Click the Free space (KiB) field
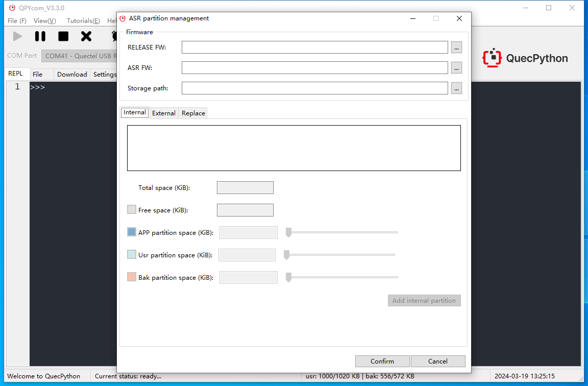The width and height of the screenshot is (588, 386). (x=245, y=210)
